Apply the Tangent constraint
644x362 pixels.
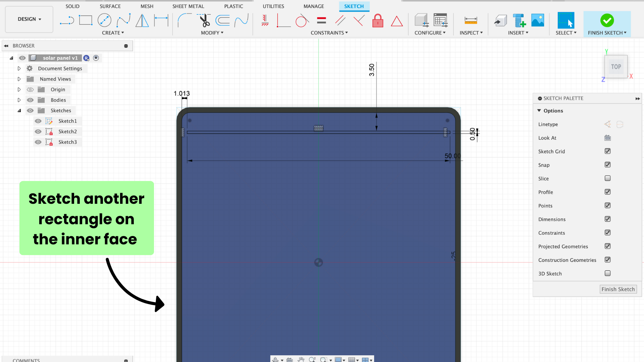pos(302,20)
